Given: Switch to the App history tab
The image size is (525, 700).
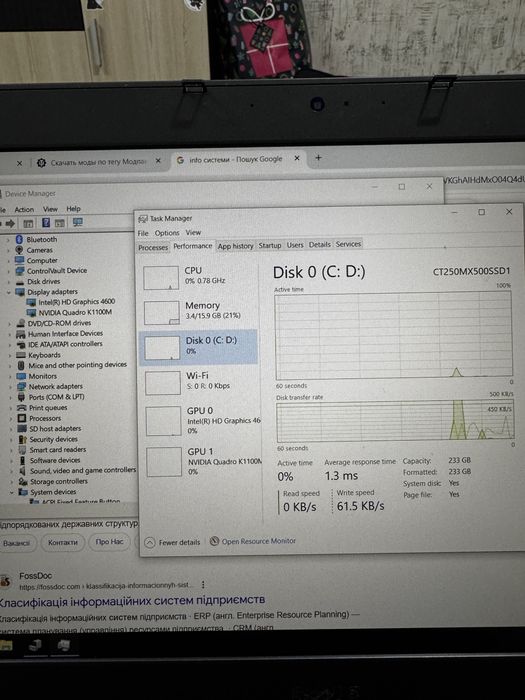Looking at the screenshot, I should point(235,246).
